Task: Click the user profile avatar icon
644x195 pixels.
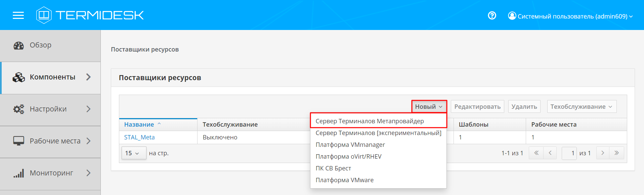Action: click(x=512, y=16)
